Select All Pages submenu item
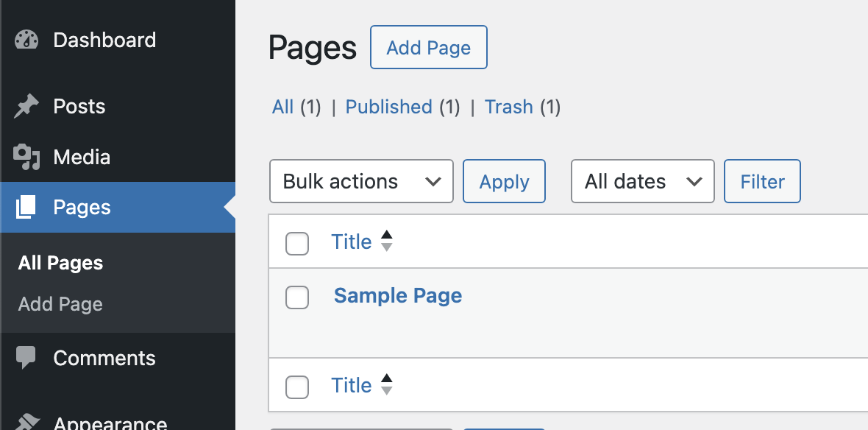Screen dimensions: 868x430 pyautogui.click(x=60, y=263)
